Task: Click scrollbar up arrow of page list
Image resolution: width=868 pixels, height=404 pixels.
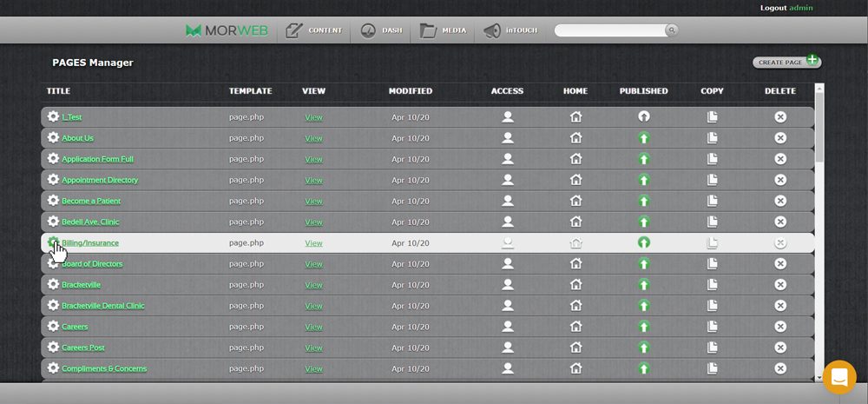Action: [x=819, y=88]
